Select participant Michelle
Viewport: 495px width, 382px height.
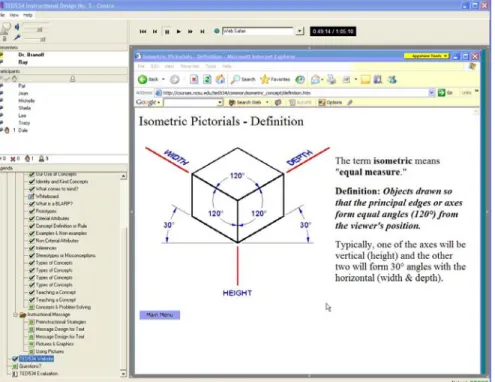26,101
